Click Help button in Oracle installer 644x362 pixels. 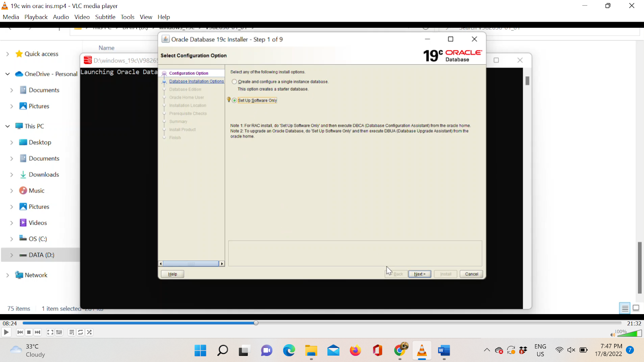(x=173, y=274)
